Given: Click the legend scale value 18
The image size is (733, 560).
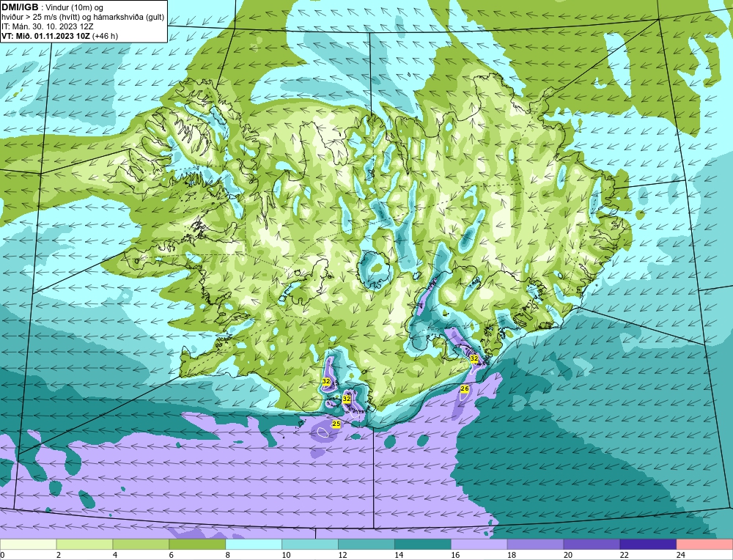Looking at the screenshot, I should (512, 555).
